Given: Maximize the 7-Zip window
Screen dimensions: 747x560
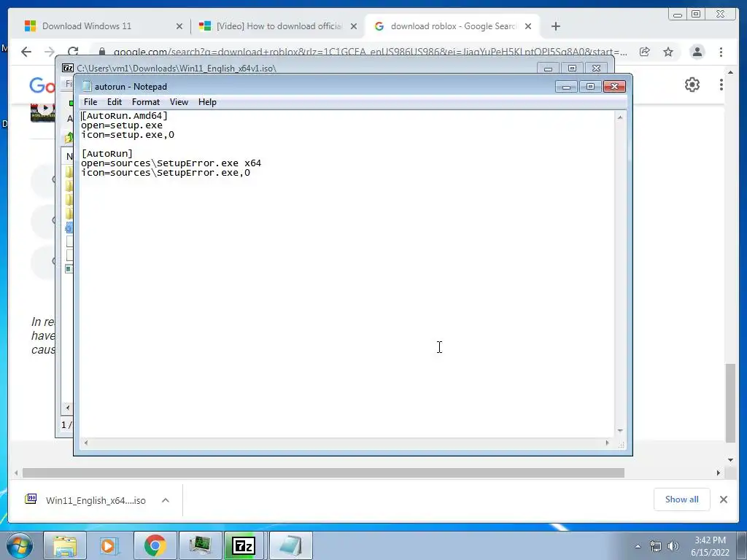Looking at the screenshot, I should click(572, 69).
